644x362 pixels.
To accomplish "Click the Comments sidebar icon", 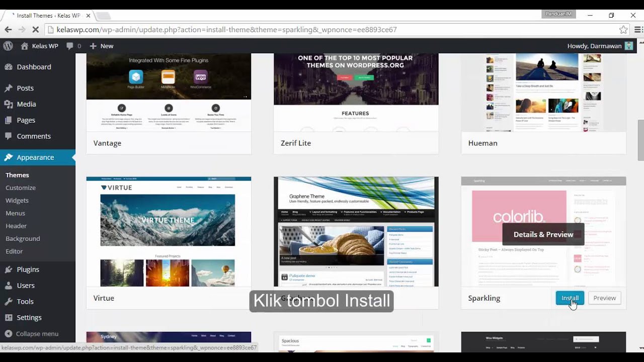I will [x=8, y=136].
